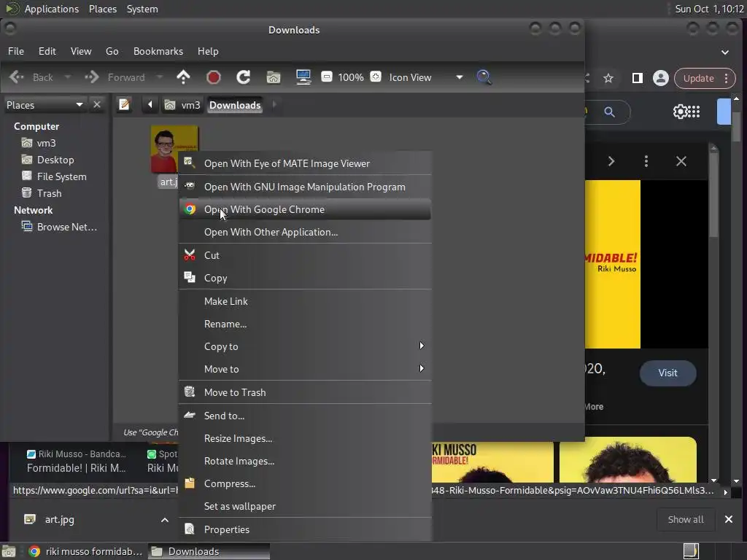
Task: Zoom out with the minus icon
Action: point(327,77)
